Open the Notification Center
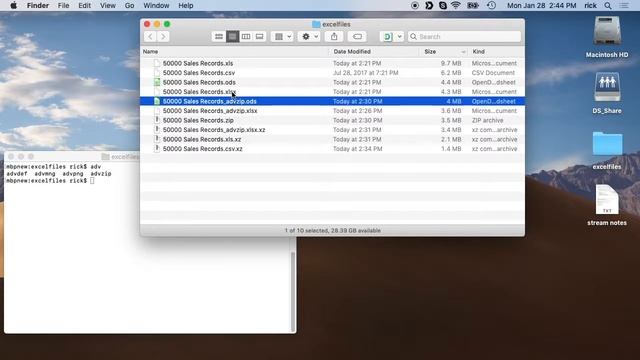640x360 pixels. (x=624, y=6)
